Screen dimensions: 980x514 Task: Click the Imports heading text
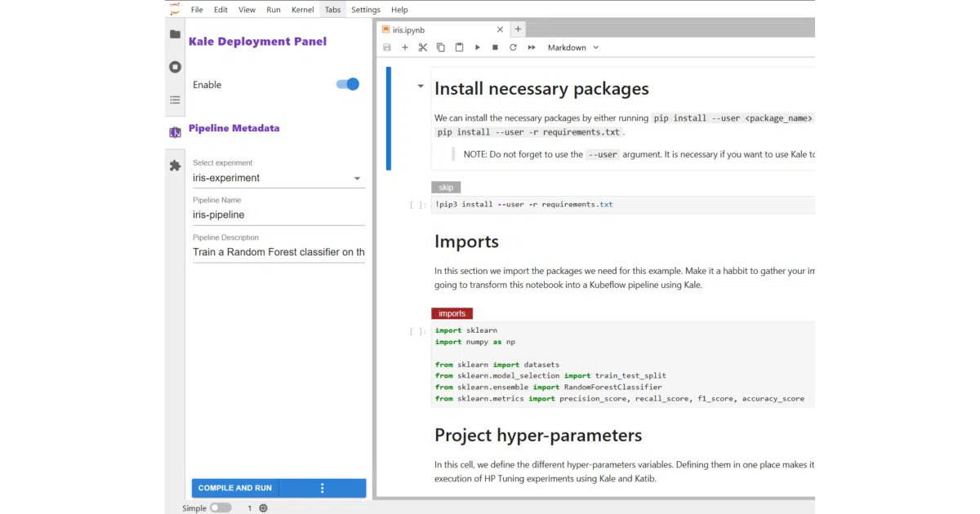coord(466,241)
